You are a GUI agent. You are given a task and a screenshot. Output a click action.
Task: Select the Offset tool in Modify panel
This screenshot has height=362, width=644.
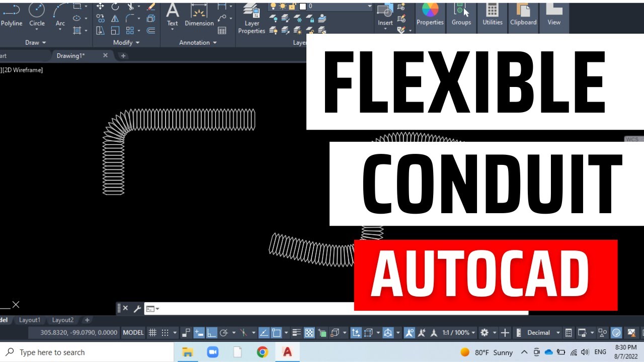pos(151,30)
